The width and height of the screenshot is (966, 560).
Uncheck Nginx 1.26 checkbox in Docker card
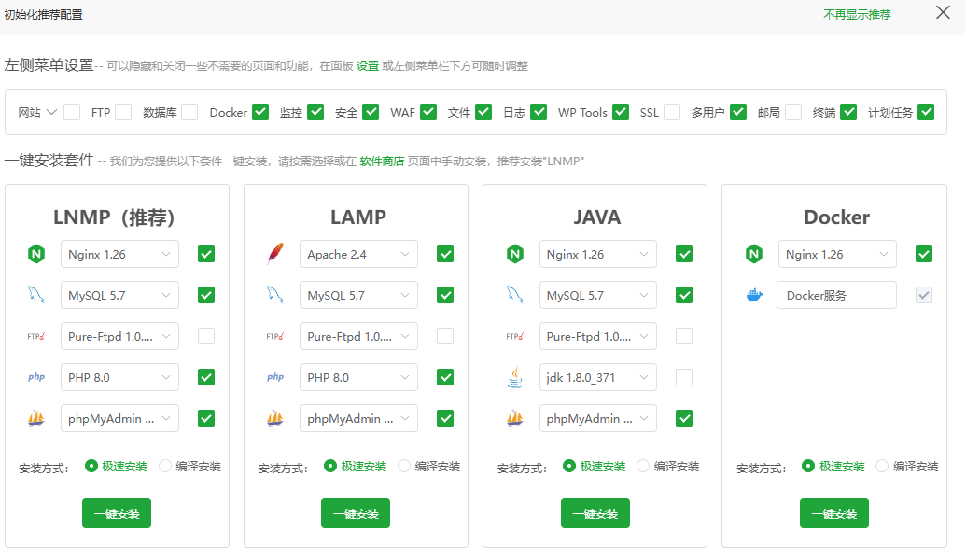tap(923, 254)
